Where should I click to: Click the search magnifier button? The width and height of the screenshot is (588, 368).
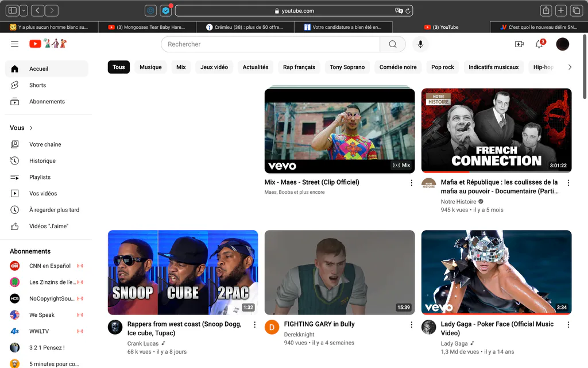point(393,44)
